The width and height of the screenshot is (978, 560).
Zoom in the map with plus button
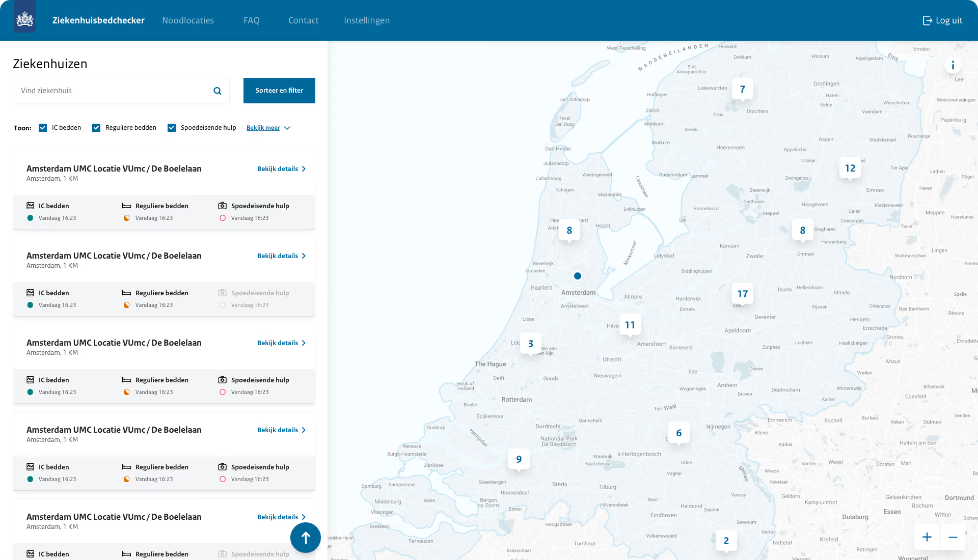pos(927,537)
